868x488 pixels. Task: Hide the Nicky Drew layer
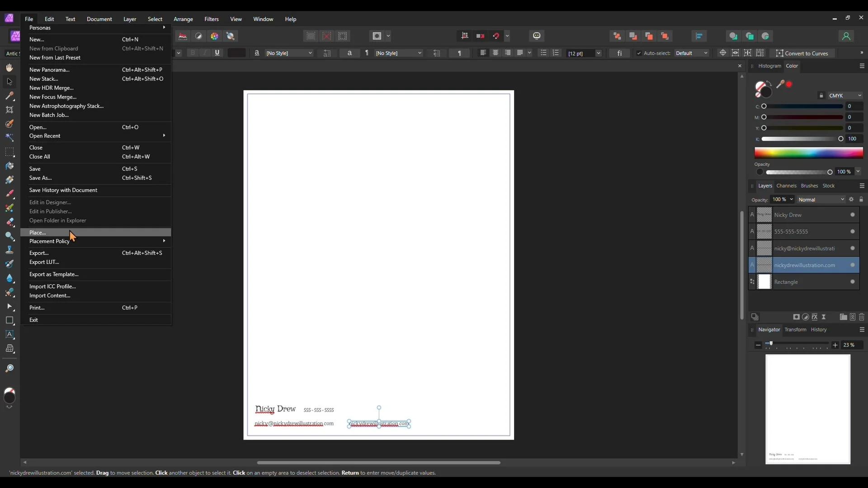[x=853, y=215]
